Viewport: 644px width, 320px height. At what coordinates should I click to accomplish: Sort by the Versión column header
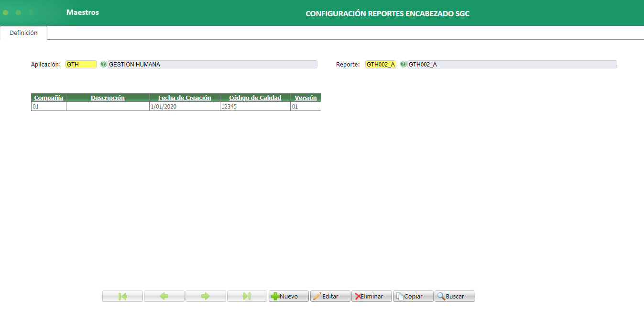pos(306,98)
